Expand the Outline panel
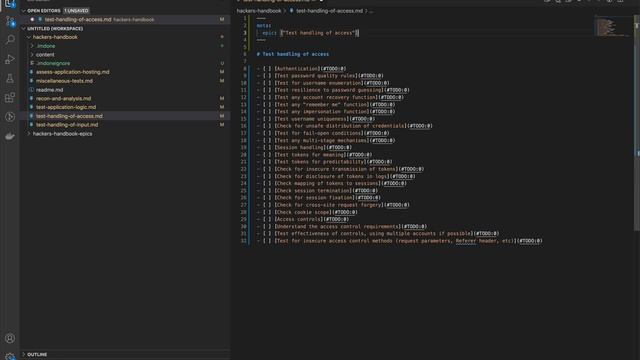Screen dimensions: 640x360 coord(24,354)
